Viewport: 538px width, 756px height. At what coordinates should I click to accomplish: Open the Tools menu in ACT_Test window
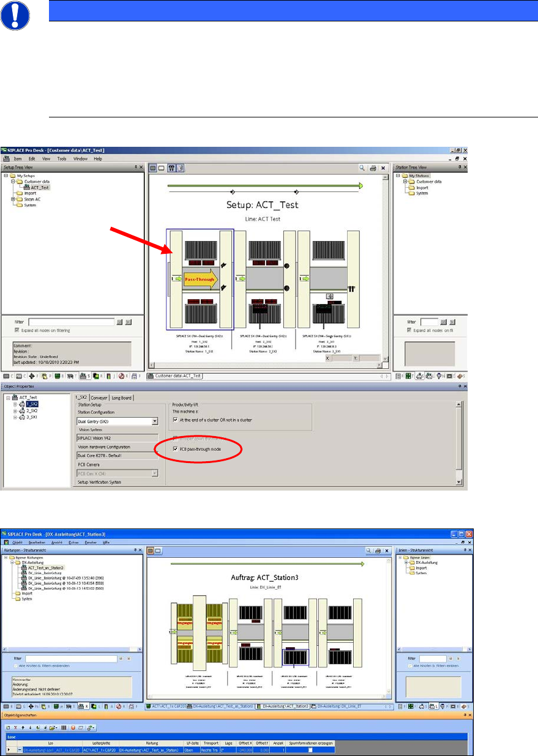[62, 158]
